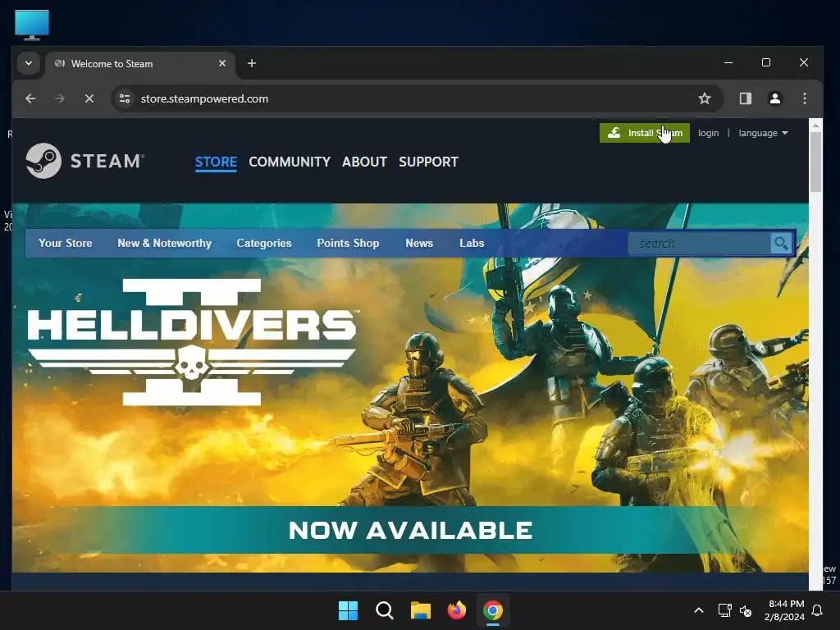This screenshot has width=840, height=630.
Task: Click the Chrome forward arrow
Action: point(59,98)
